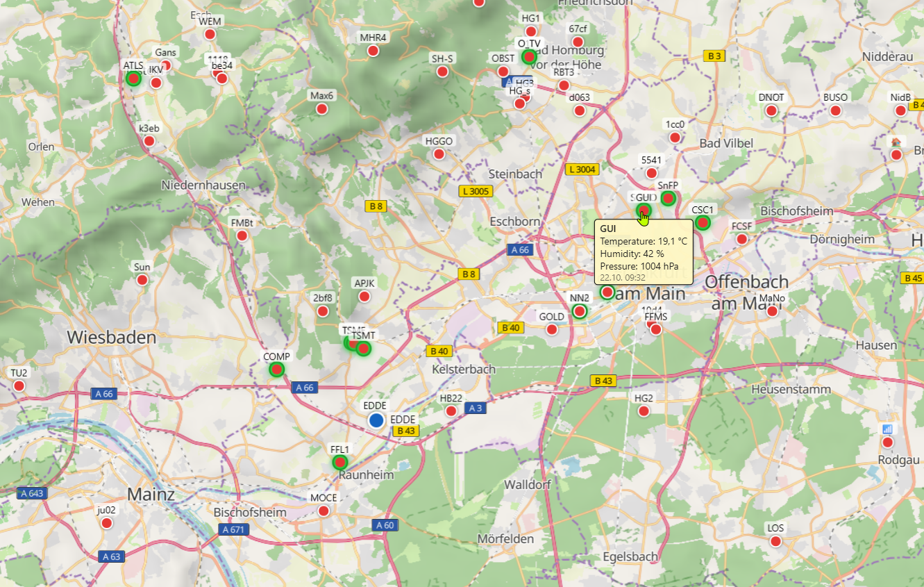Viewport: 924px width, 587px height.
Task: Click the FMBt station marker
Action: click(x=242, y=235)
